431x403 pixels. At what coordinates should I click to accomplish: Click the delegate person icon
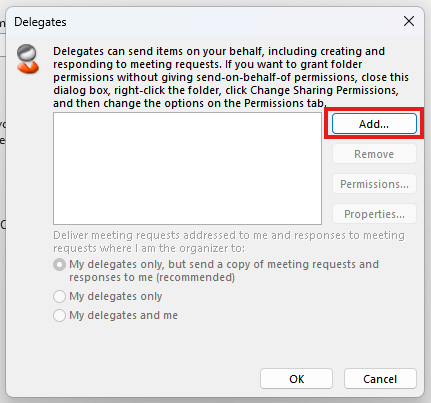coord(28,59)
